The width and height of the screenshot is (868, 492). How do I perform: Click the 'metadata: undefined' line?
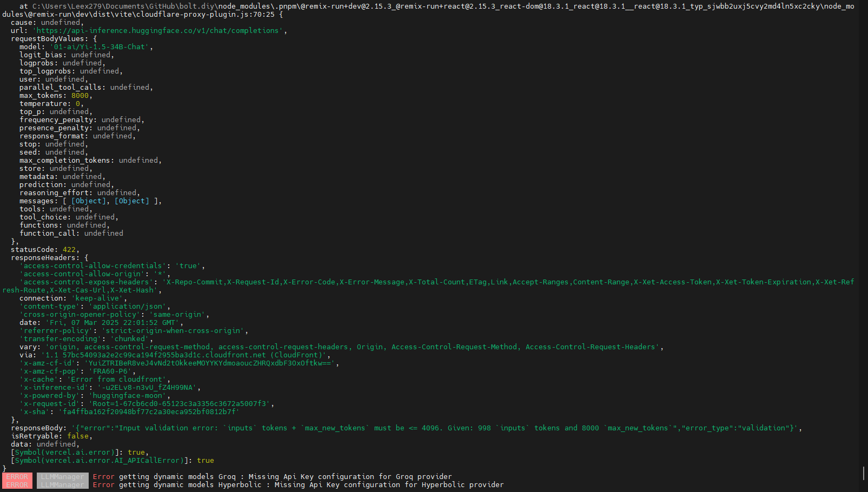click(x=63, y=177)
